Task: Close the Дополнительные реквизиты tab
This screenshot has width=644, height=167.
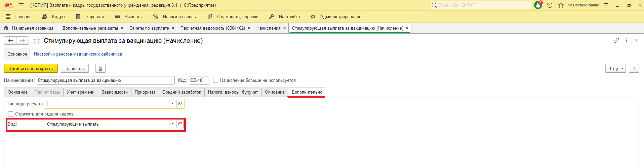Action: [x=122, y=28]
